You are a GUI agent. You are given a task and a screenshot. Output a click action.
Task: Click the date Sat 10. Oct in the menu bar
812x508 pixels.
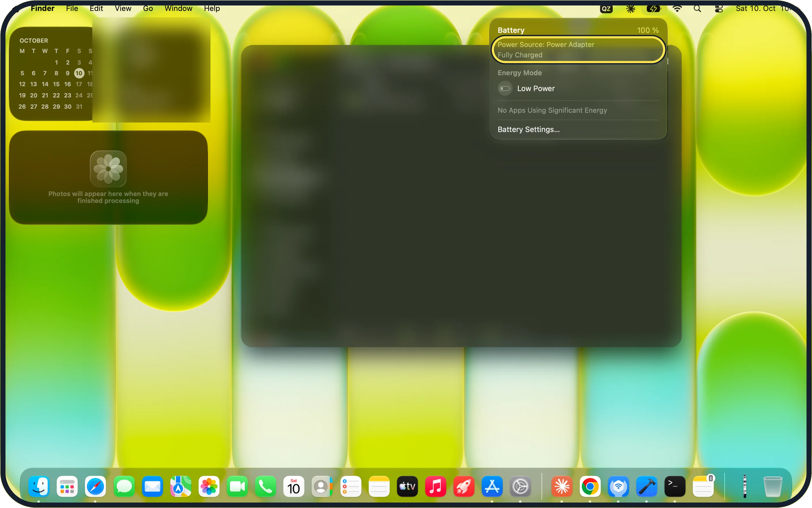755,8
